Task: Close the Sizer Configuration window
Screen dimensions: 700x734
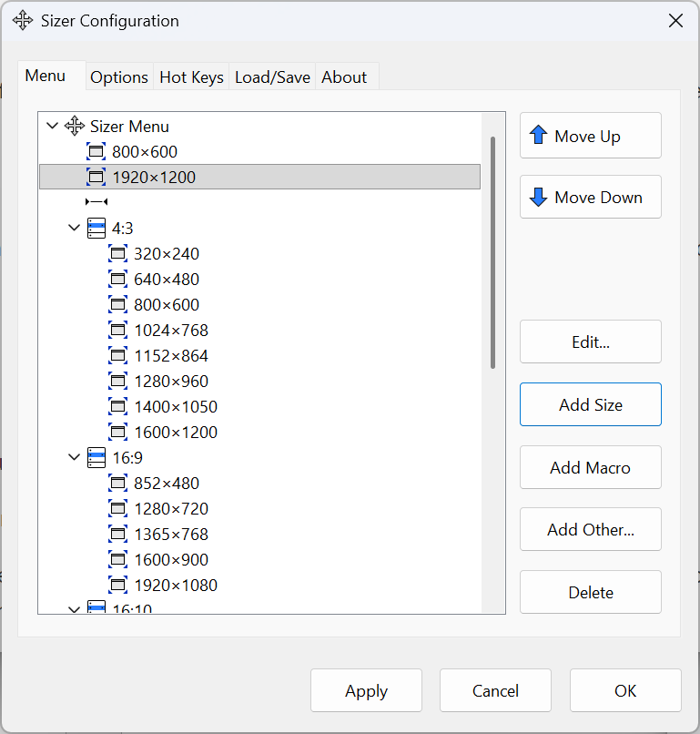Action: tap(675, 21)
